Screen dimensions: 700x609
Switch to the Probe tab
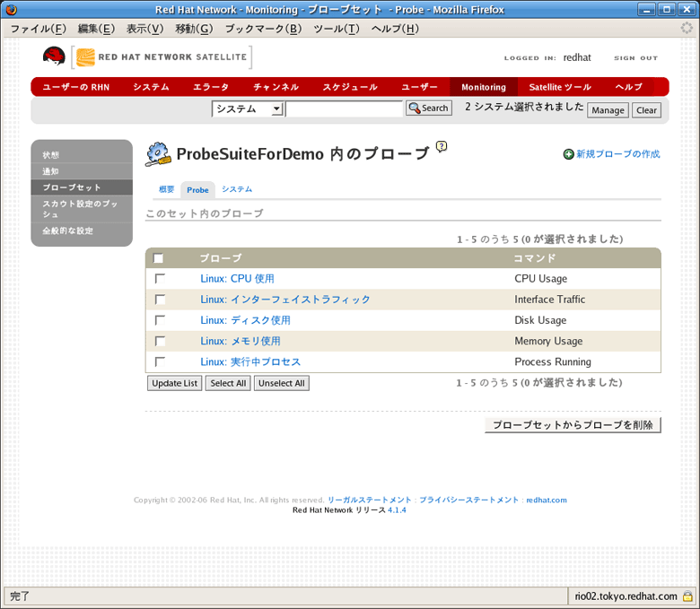(197, 190)
